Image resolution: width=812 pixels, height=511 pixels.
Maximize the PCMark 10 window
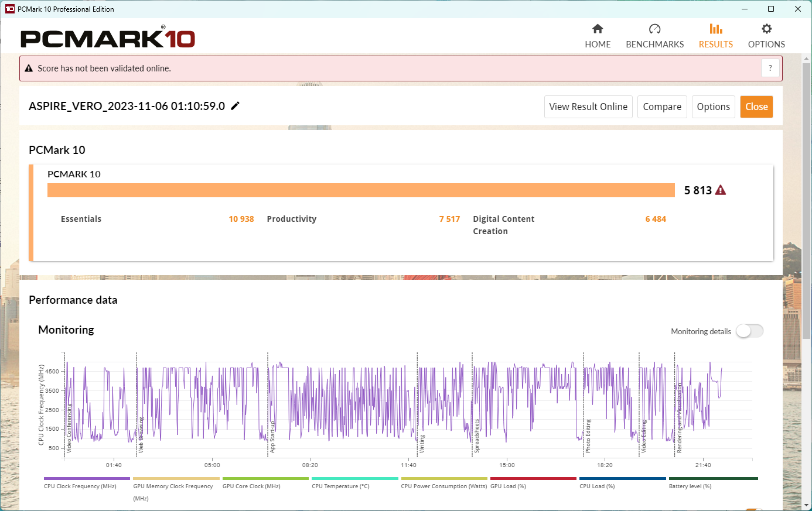click(771, 9)
